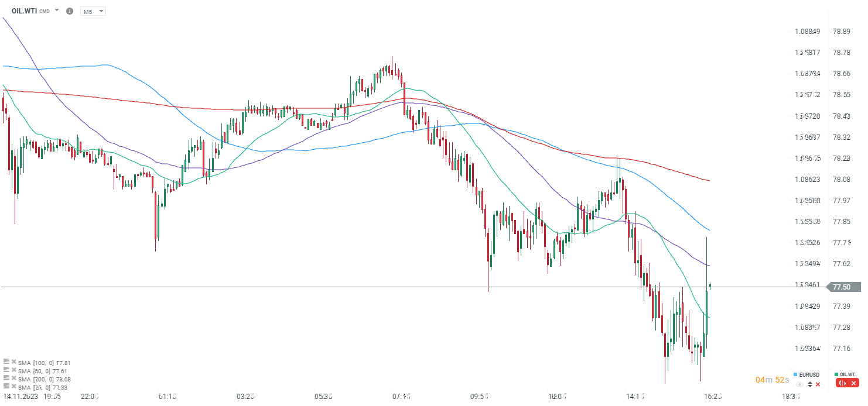Remove the SMA 100 indicator

tap(13, 362)
